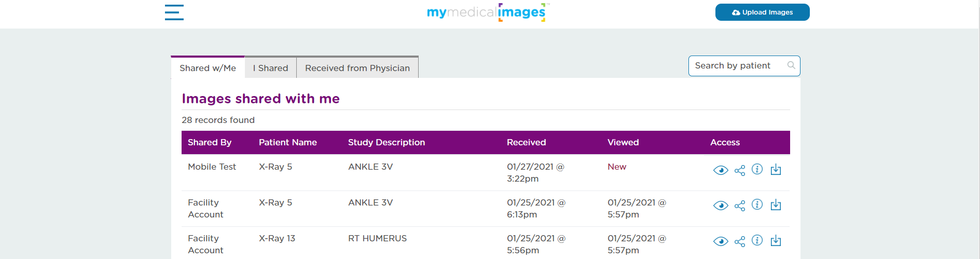Download the Mobile Test ANKLE 3V study
Screen dimensions: 980x259
776,169
